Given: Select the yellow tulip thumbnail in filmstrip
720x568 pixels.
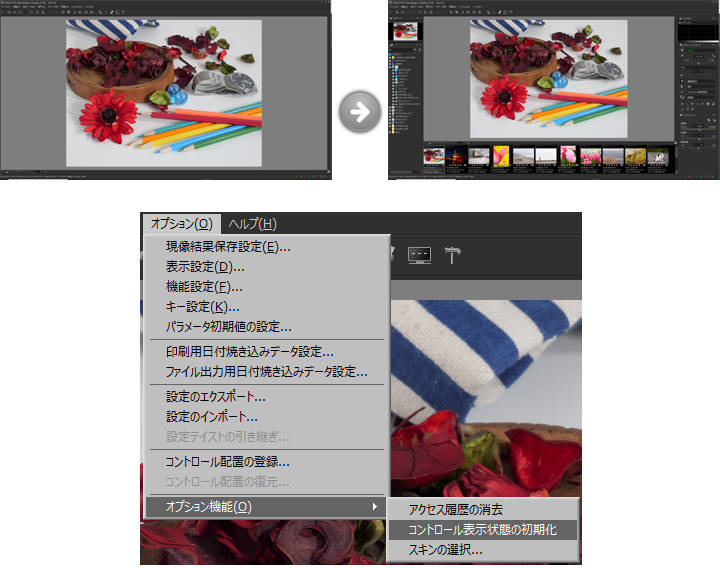Looking at the screenshot, I should tap(500, 156).
